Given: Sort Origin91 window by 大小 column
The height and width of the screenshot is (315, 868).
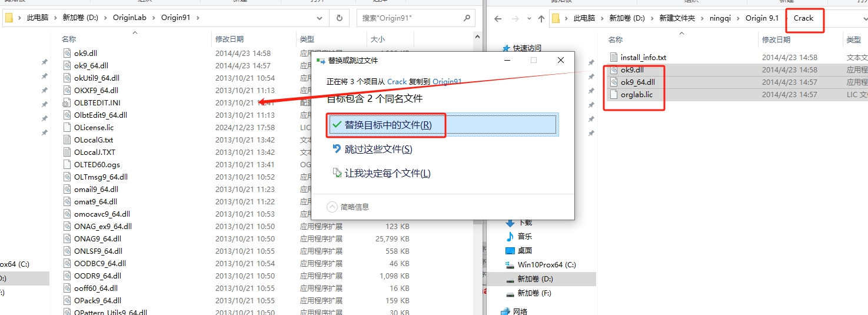Looking at the screenshot, I should [x=377, y=39].
